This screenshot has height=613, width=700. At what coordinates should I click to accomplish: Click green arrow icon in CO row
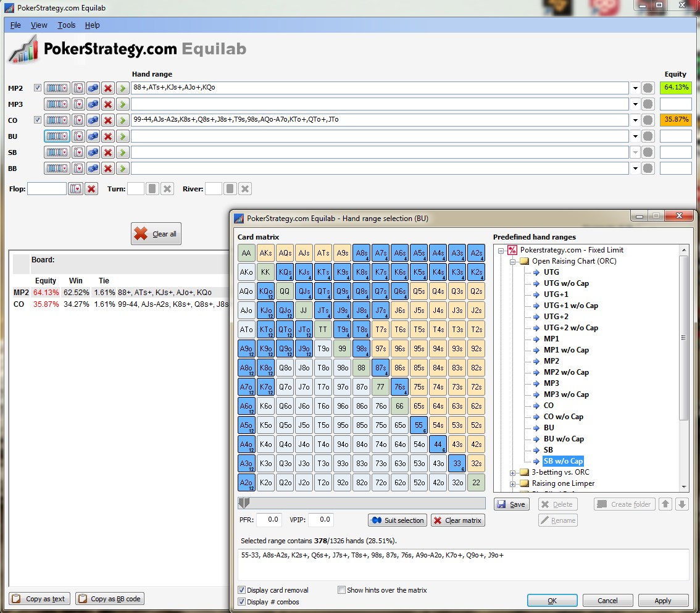point(122,120)
